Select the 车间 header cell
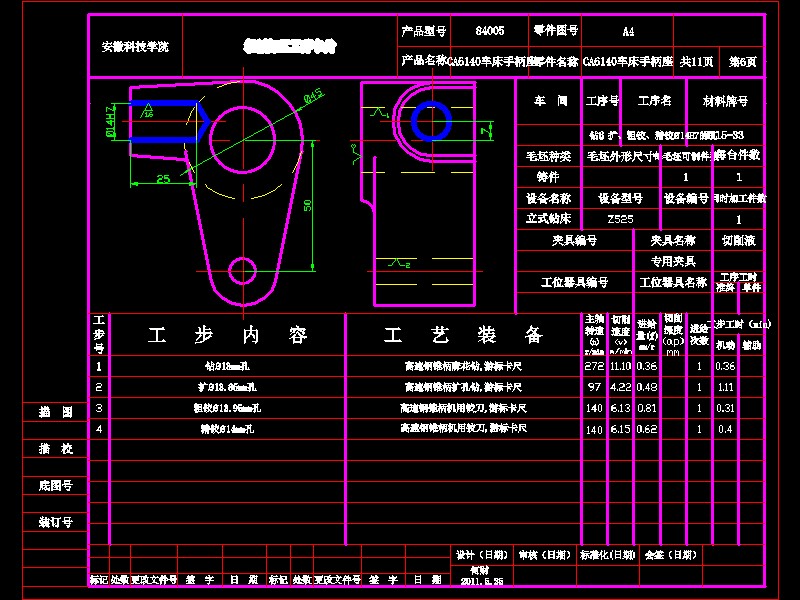This screenshot has width=800, height=600. tap(551, 101)
